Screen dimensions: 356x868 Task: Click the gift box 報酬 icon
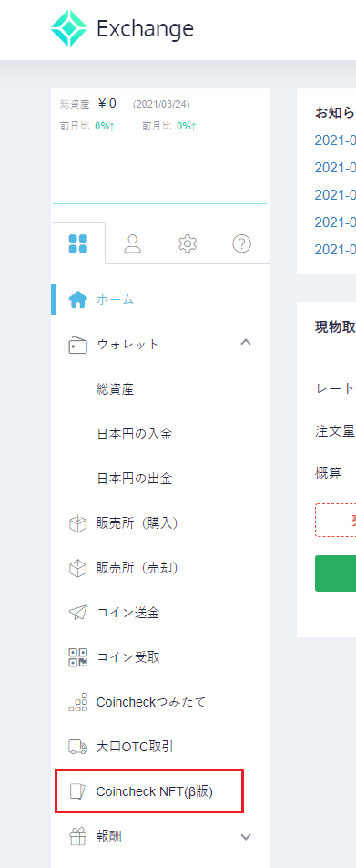tap(78, 836)
